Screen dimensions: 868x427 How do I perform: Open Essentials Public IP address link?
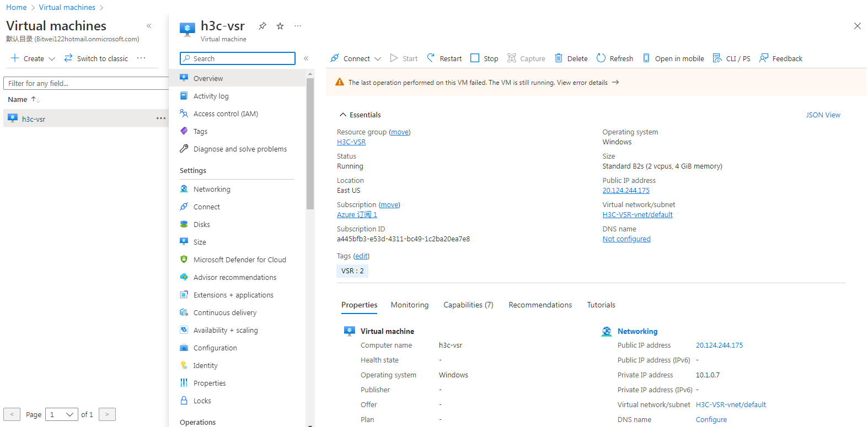pos(626,190)
